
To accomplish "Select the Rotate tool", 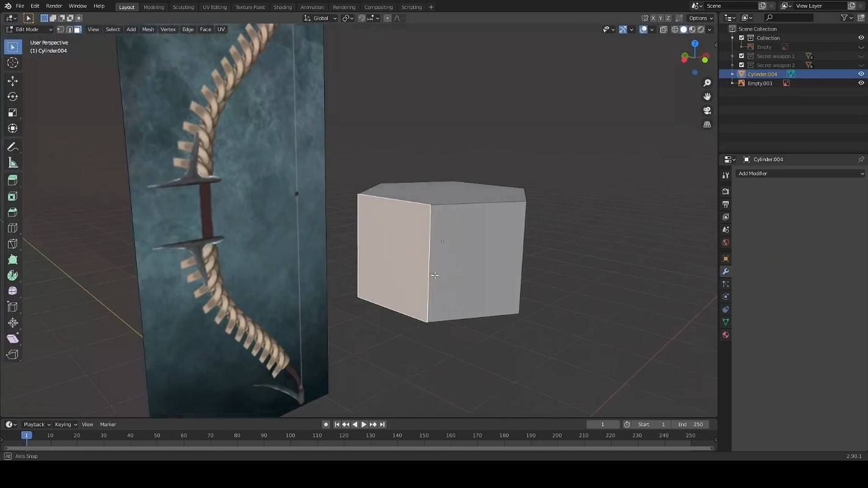I will tap(12, 97).
